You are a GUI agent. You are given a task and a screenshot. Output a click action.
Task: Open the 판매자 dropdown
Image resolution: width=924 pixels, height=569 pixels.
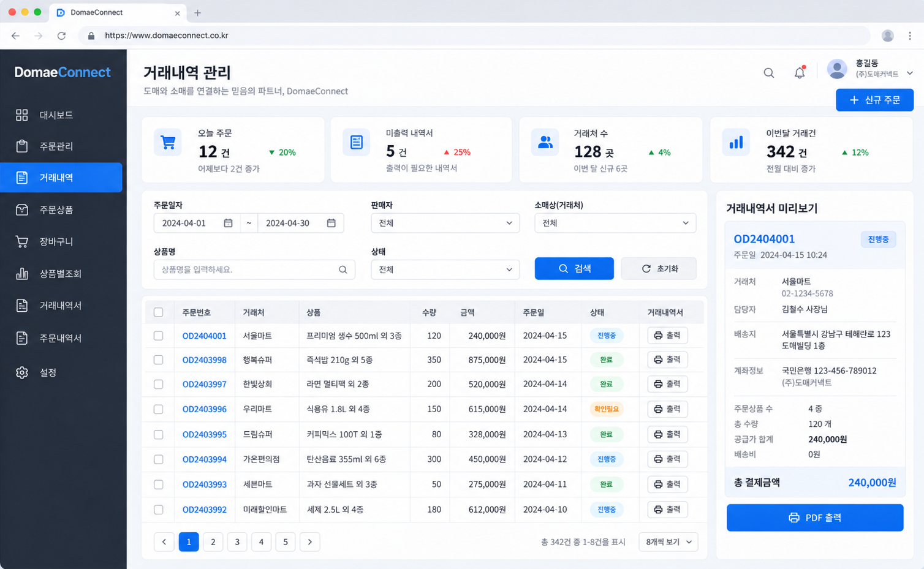[445, 223]
